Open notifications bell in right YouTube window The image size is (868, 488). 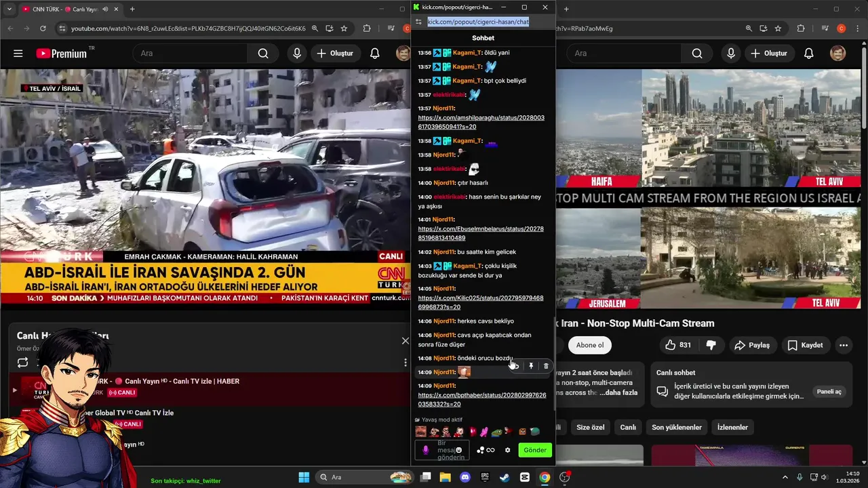808,54
